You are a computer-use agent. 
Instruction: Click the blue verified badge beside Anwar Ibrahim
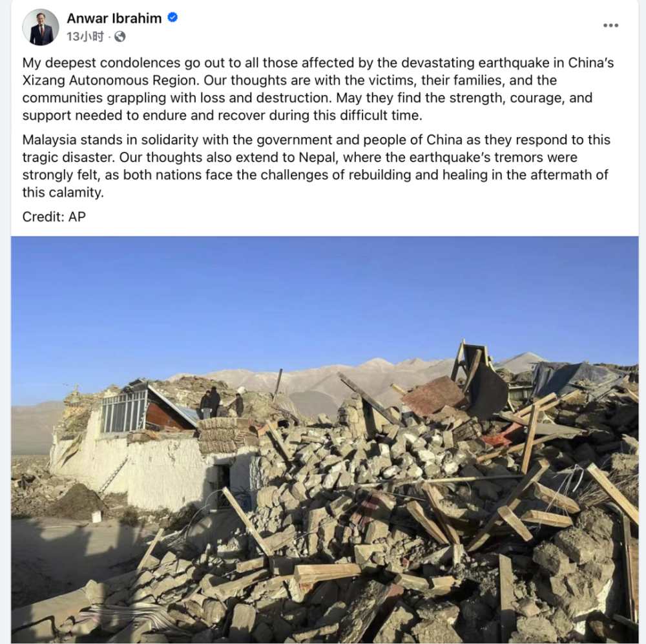pyautogui.click(x=172, y=17)
